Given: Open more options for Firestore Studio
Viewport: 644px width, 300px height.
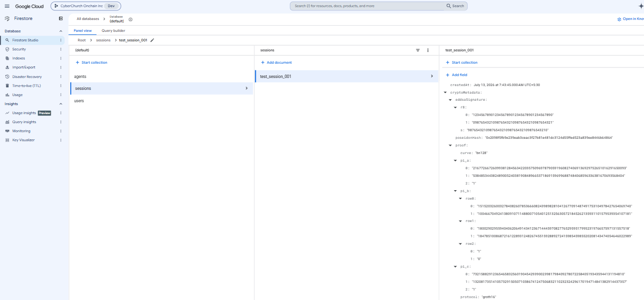Looking at the screenshot, I should [61, 40].
